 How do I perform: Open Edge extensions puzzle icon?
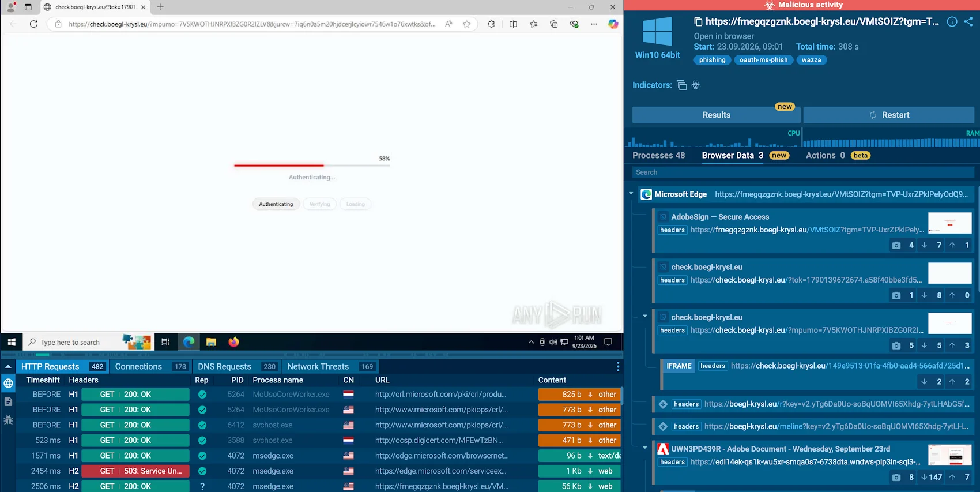[x=491, y=24]
